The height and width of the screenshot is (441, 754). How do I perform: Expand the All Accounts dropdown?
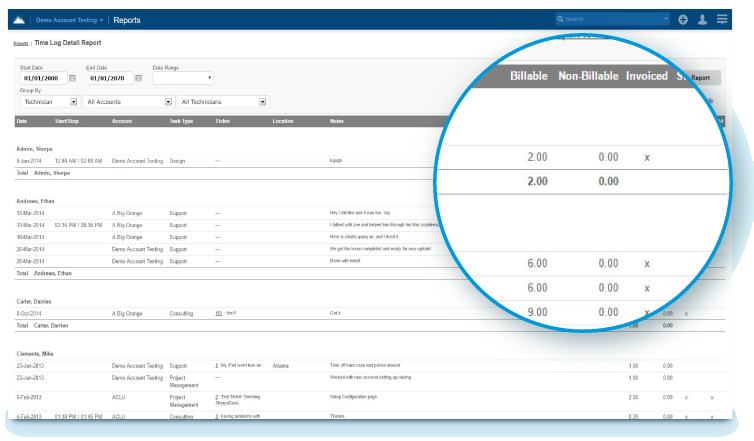tap(128, 101)
